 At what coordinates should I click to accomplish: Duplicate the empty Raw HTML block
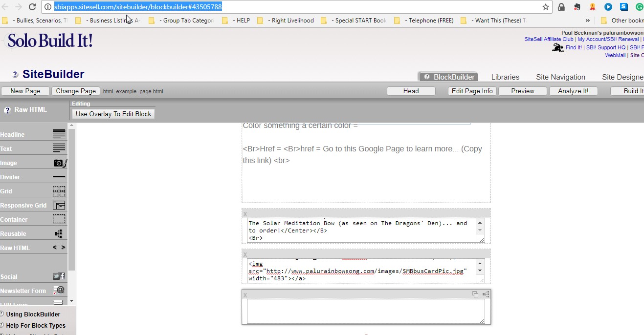coord(475,294)
